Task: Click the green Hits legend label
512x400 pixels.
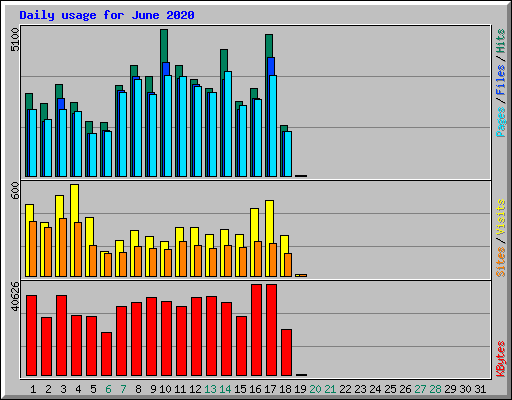Action: pyautogui.click(x=501, y=41)
